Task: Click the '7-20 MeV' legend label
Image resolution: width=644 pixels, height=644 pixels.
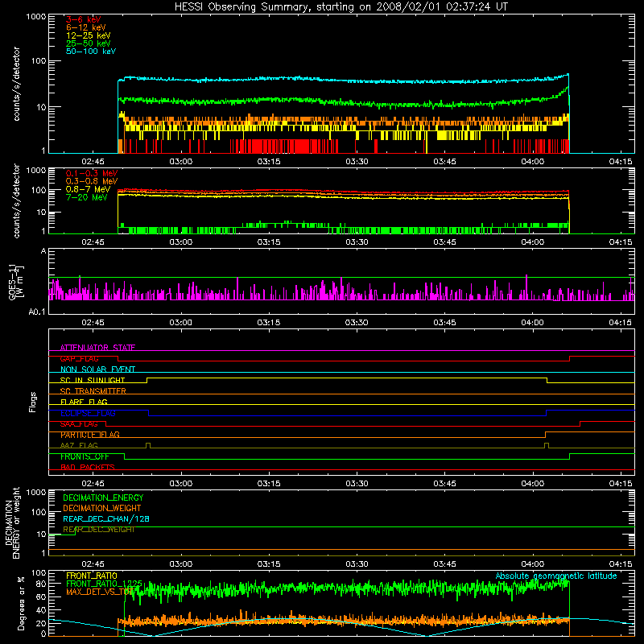Action: click(x=86, y=197)
